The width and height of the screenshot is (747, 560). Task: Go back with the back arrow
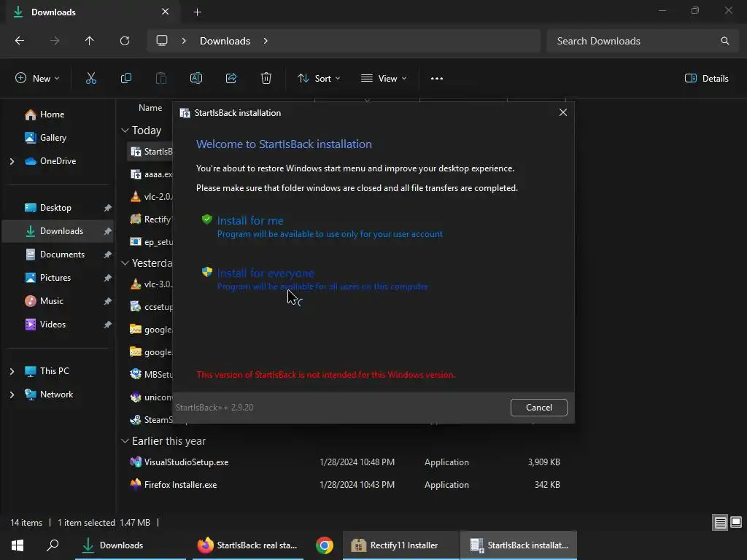click(x=20, y=41)
